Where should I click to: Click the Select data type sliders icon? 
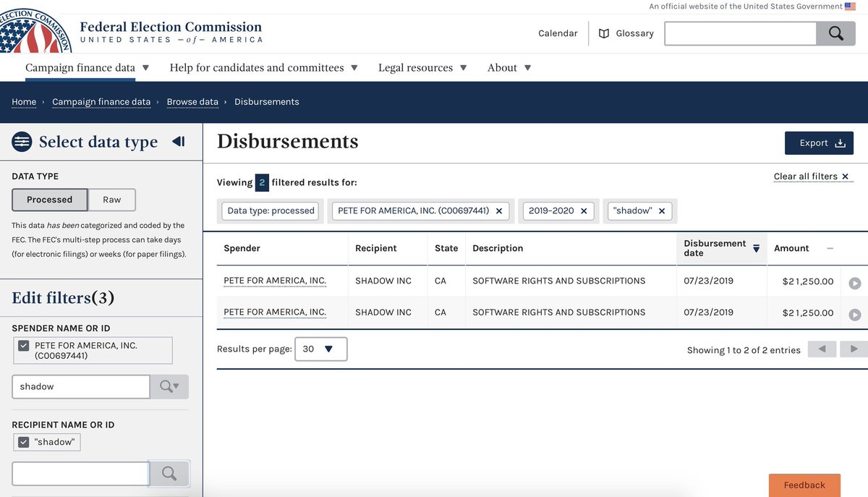22,142
